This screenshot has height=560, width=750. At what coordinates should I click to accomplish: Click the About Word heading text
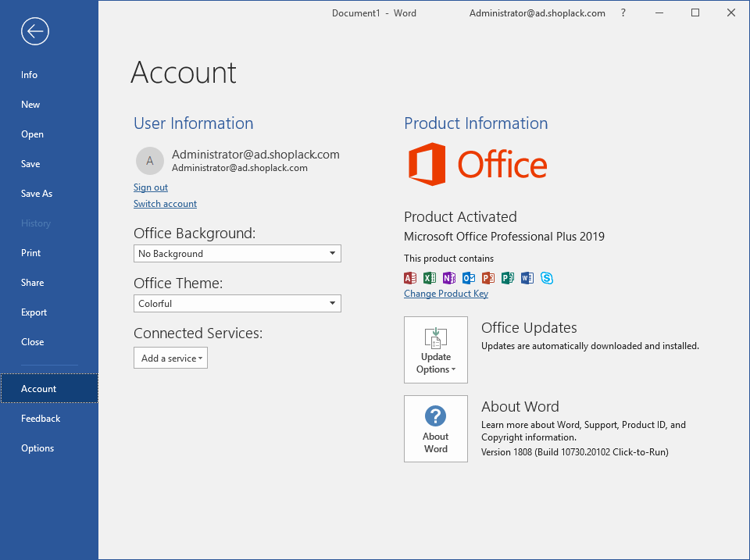pos(520,406)
